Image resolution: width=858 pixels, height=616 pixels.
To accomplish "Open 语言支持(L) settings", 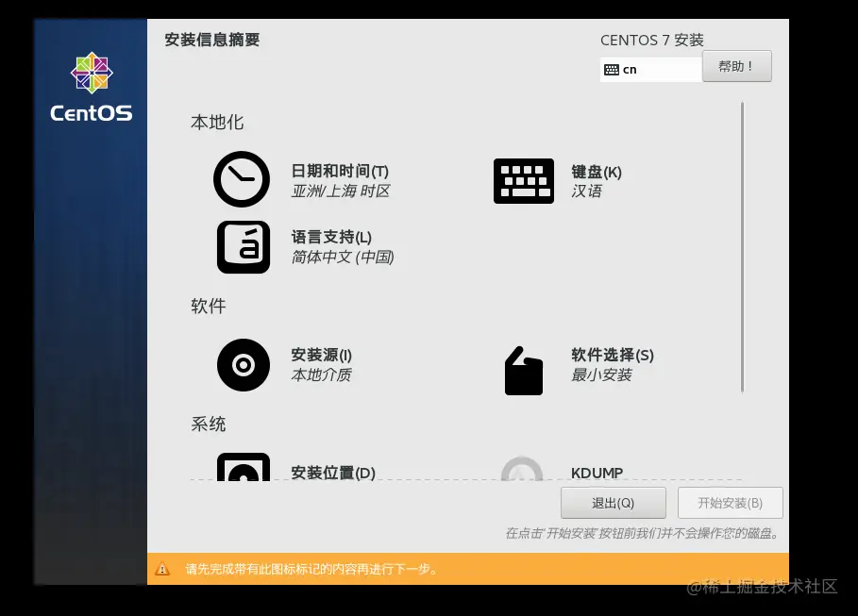I will (x=331, y=237).
